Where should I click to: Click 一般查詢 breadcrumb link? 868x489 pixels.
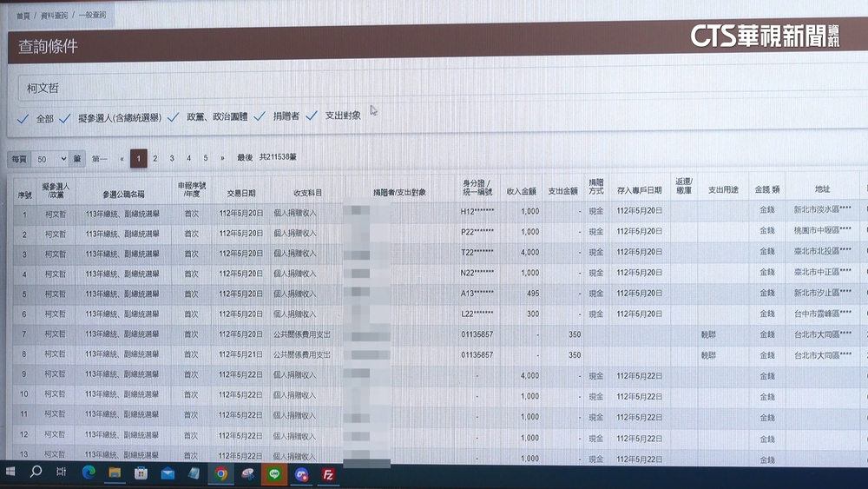pyautogui.click(x=92, y=15)
